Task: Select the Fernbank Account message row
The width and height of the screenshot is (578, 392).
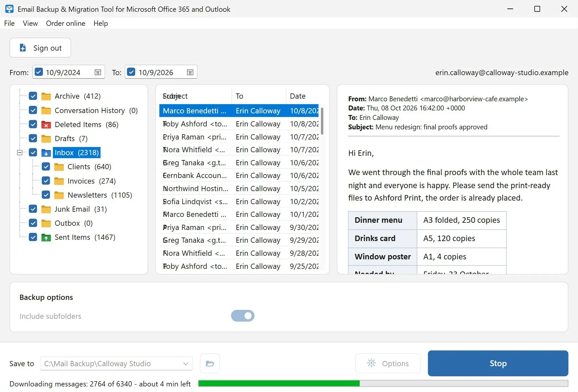Action: pyautogui.click(x=239, y=175)
